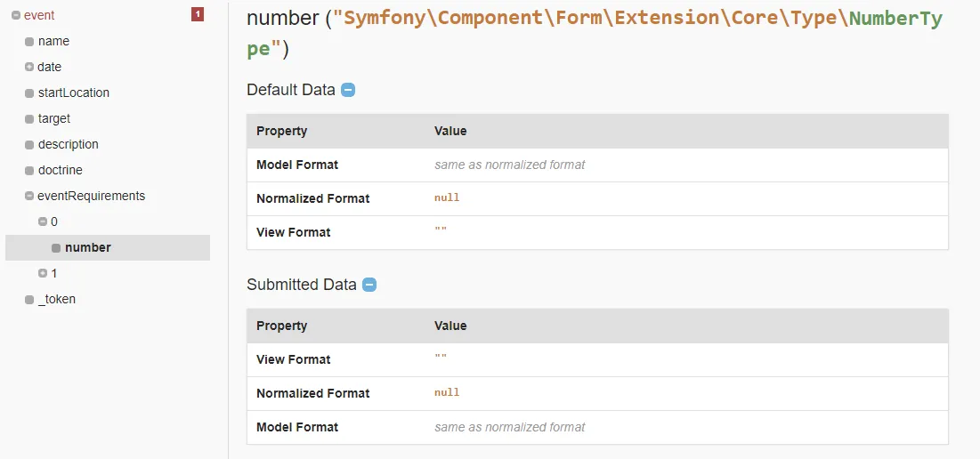Image resolution: width=980 pixels, height=459 pixels.
Task: Select the description field
Action: [x=68, y=144]
